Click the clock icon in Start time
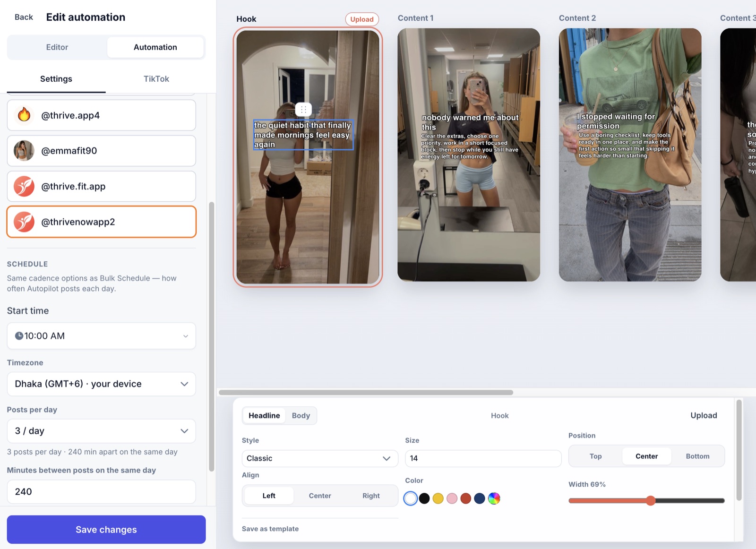This screenshot has height=549, width=756. [x=19, y=336]
